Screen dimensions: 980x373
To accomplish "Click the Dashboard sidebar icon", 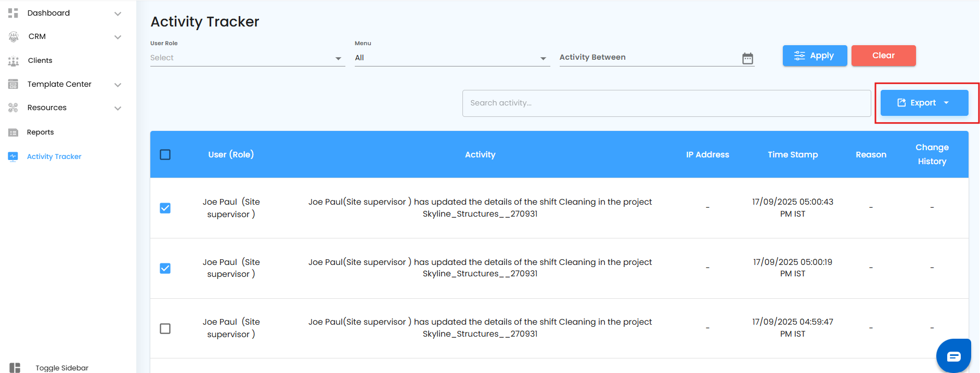I will 13,13.
